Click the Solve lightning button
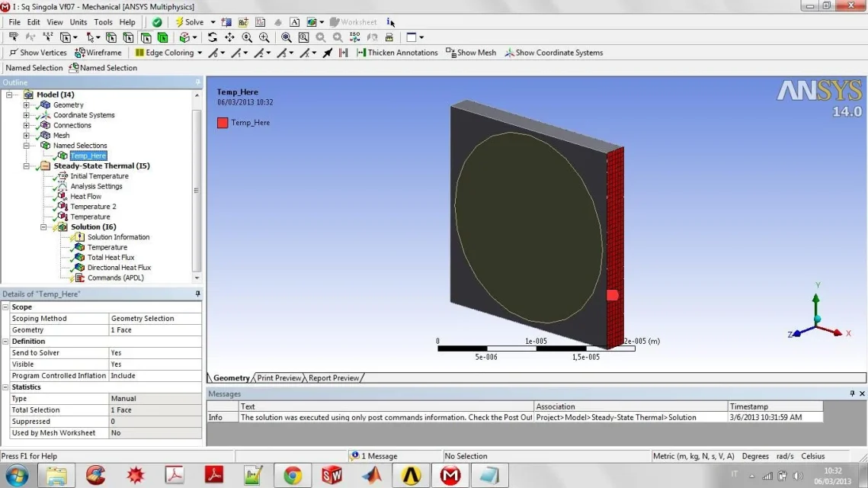868x488 pixels. (x=189, y=22)
